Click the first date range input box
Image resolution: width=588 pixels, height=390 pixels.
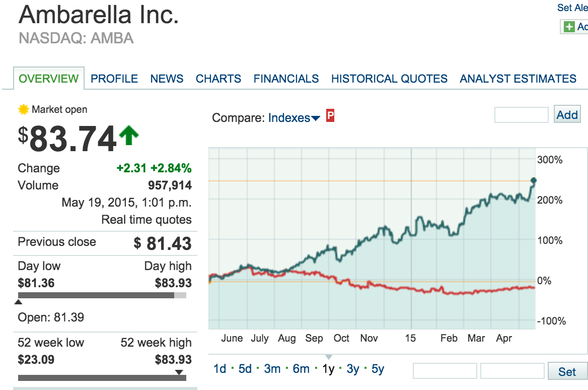tap(445, 371)
